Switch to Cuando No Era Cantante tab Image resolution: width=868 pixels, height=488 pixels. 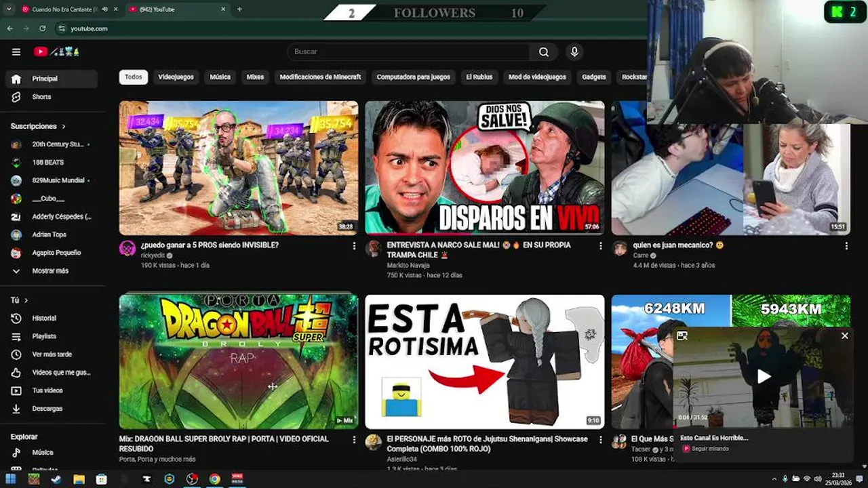coord(64,9)
